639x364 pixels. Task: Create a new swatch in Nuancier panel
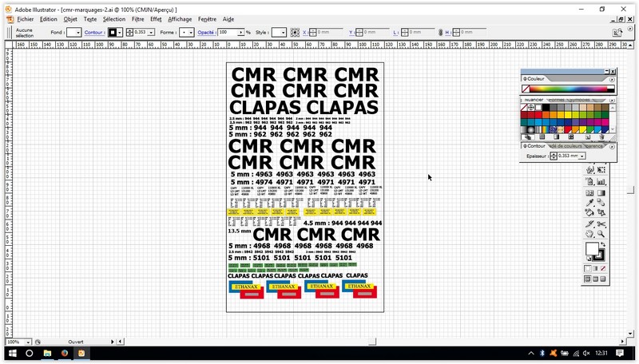(588, 136)
